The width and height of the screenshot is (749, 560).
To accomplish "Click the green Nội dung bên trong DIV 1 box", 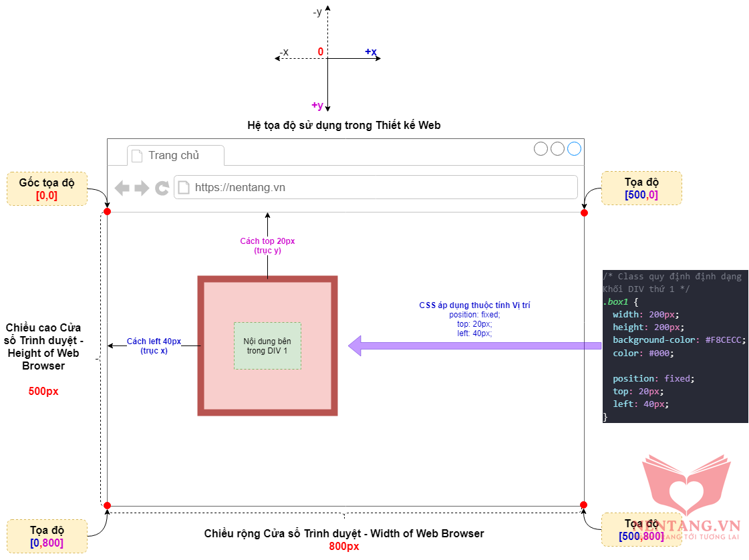I will pyautogui.click(x=267, y=345).
